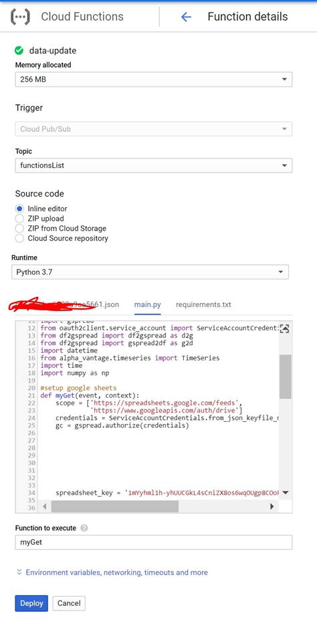Viewport: 317px width, 644px height.
Task: Open the Topic functionsList dropdown
Action: point(154,166)
